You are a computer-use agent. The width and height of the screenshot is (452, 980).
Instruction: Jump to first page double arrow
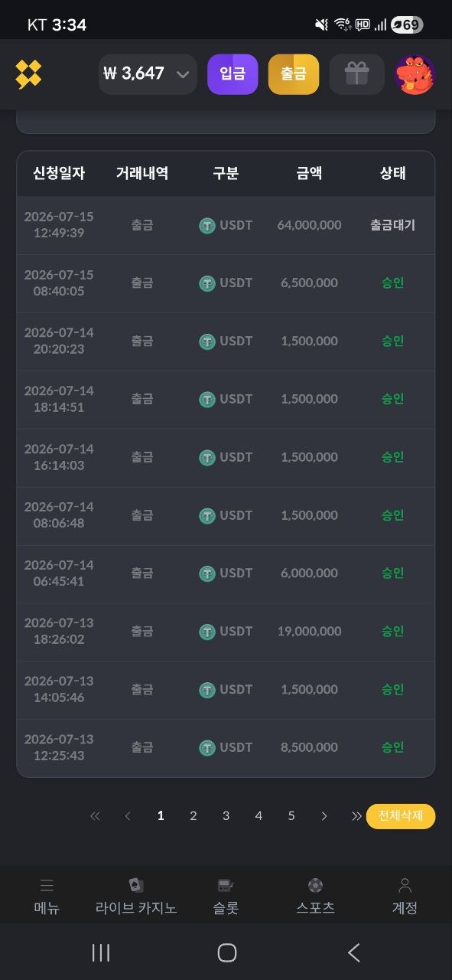tap(95, 816)
